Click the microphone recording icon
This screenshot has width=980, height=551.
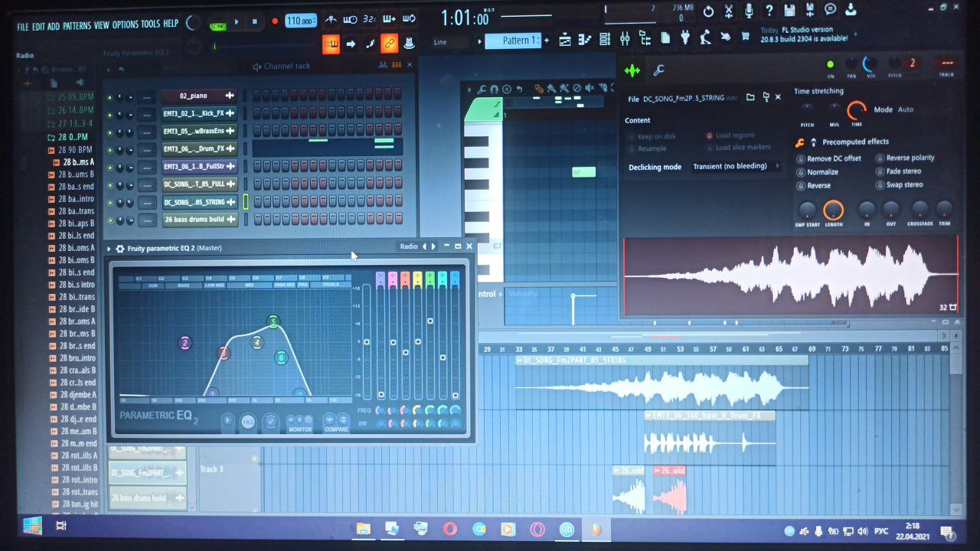click(749, 11)
